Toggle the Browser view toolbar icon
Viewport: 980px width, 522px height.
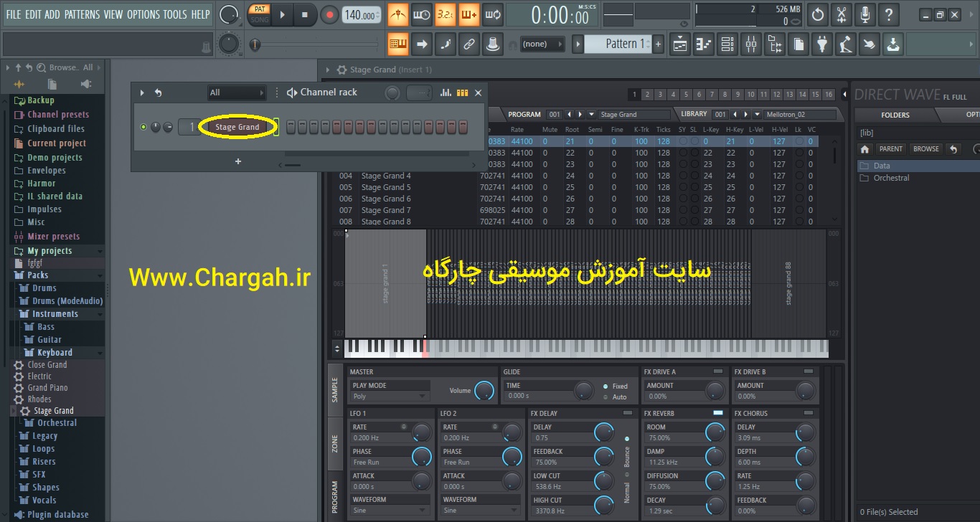click(x=775, y=44)
